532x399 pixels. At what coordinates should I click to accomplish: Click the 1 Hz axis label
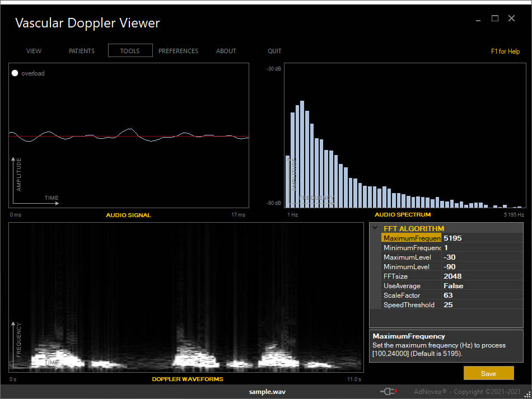(293, 214)
